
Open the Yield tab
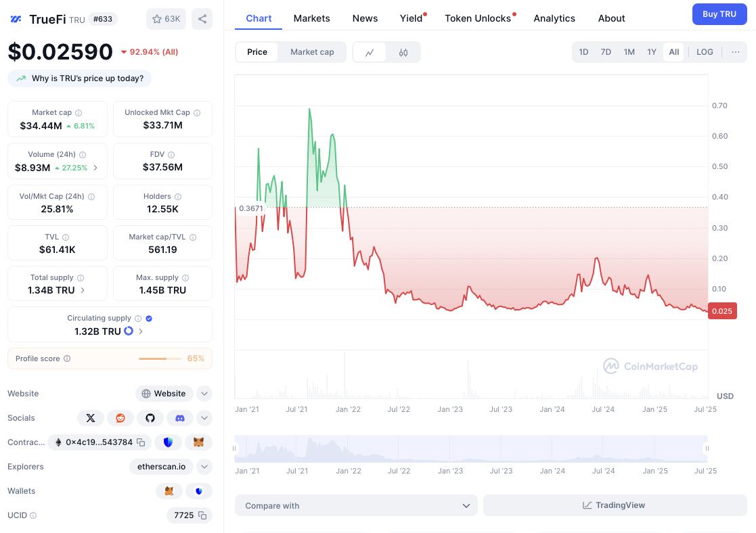(x=412, y=18)
